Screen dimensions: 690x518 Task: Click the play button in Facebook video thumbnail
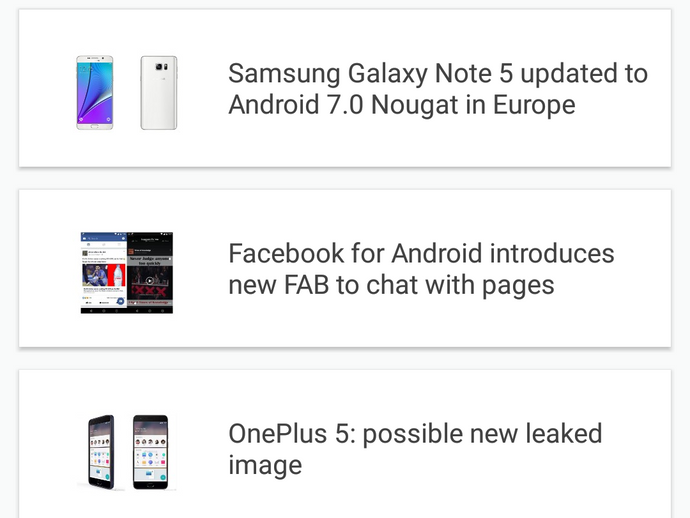(150, 281)
